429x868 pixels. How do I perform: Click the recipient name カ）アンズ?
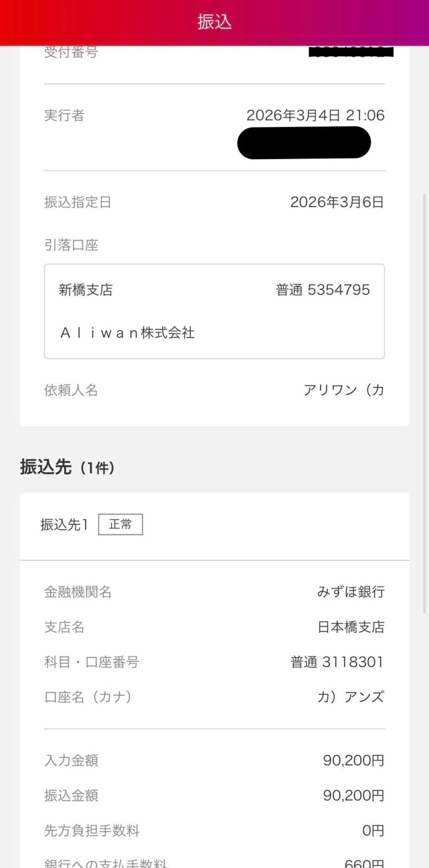point(351,697)
